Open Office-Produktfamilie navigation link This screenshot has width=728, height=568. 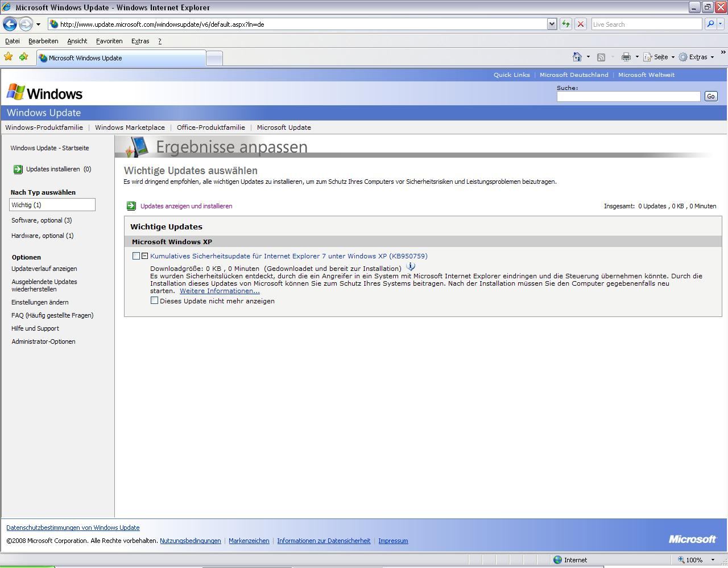pyautogui.click(x=210, y=127)
